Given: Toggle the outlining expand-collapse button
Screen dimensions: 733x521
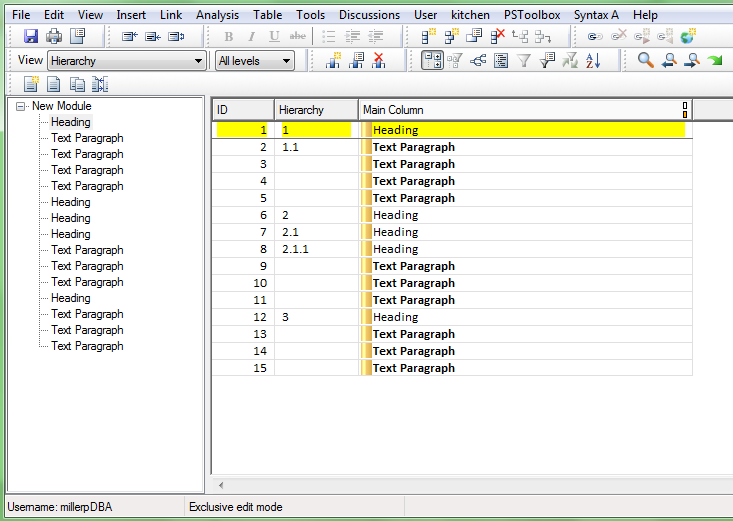Looking at the screenshot, I should [x=432, y=60].
